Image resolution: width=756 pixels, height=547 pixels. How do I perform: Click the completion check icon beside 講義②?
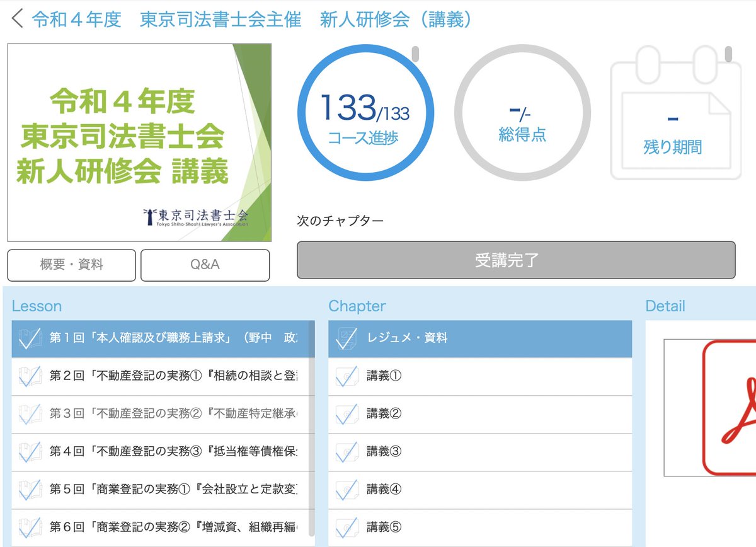click(x=347, y=413)
